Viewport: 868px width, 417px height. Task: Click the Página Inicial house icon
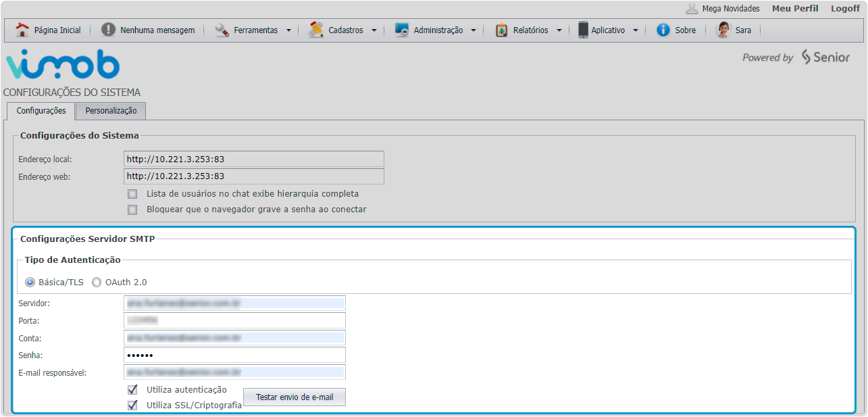point(22,30)
